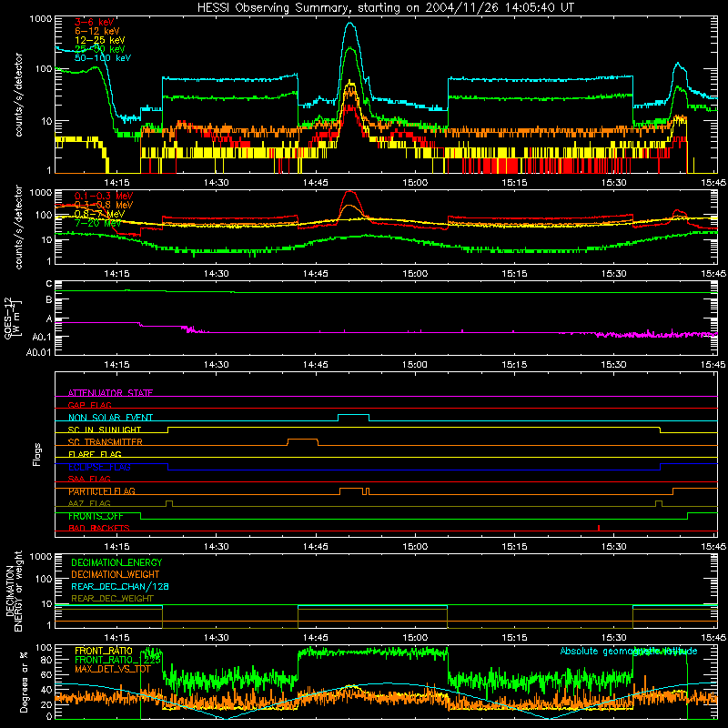This screenshot has height=728, width=728.
Task: Click the NON_SOLAR_EVENT flag label
Action: [x=110, y=418]
